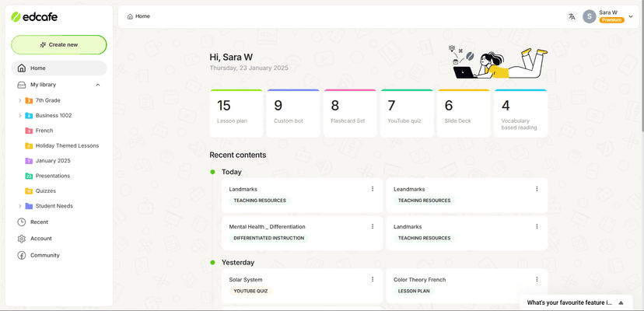Click the green Presentations folder icon

click(29, 176)
